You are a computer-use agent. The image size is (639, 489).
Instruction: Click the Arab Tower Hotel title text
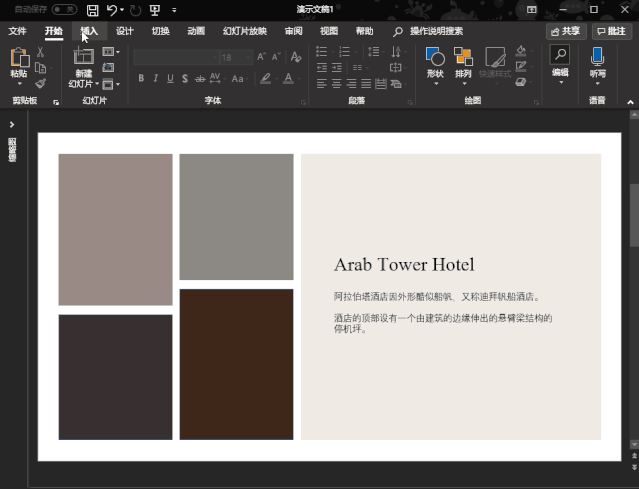(x=404, y=265)
